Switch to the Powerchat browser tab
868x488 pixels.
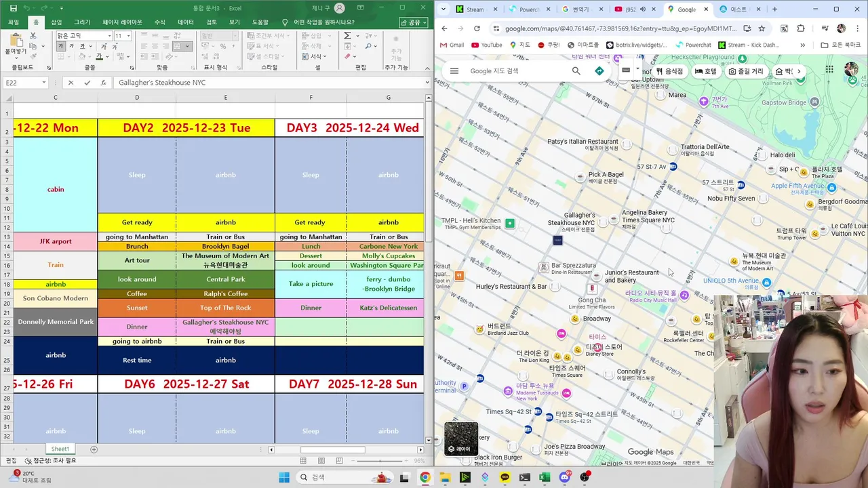[x=529, y=9]
